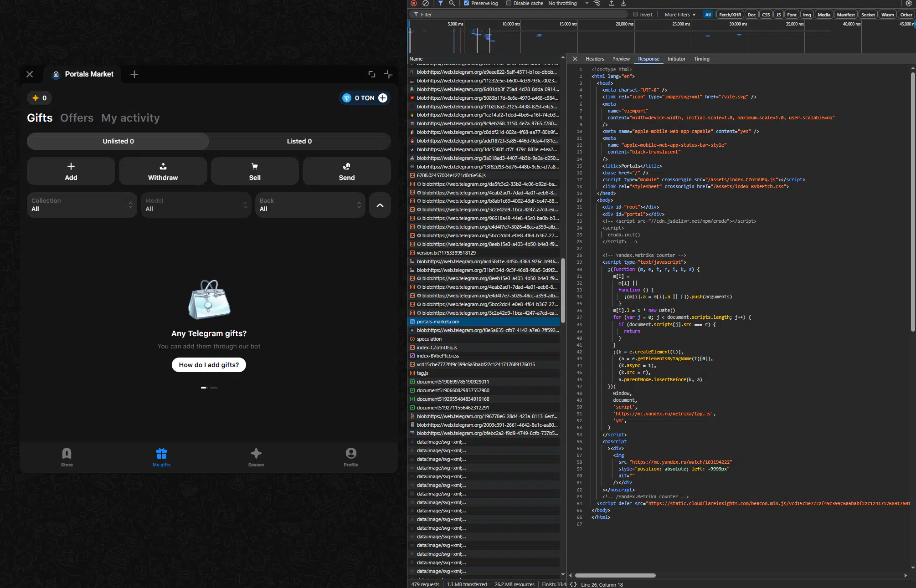Toggle the Img request type filter
916x588 pixels.
[807, 15]
